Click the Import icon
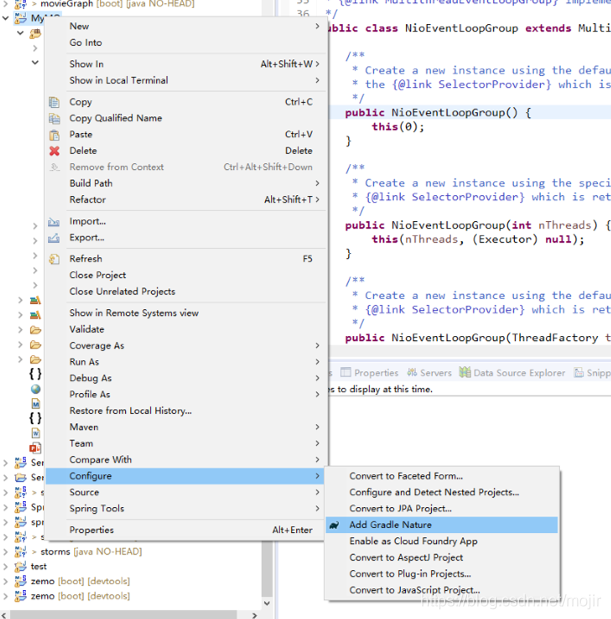Screen dimensions: 611x619 coord(54,222)
